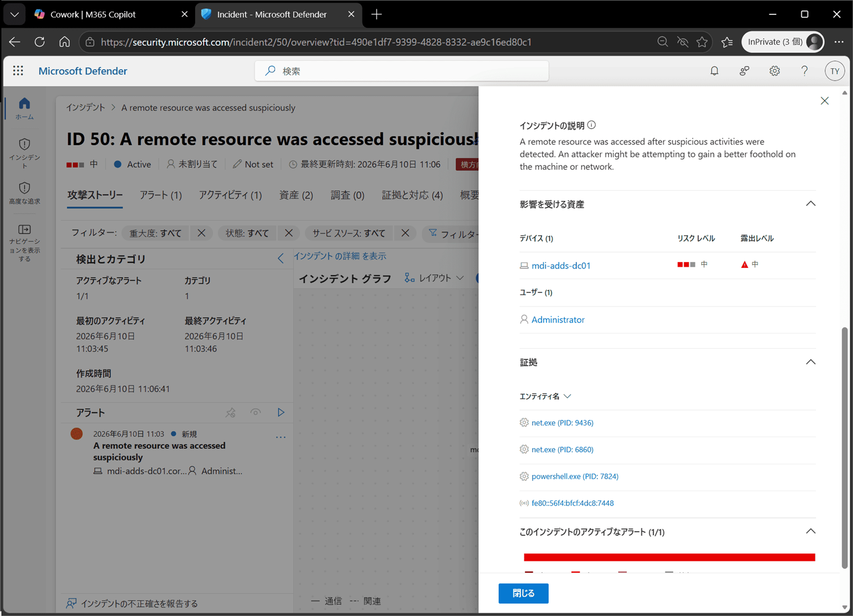Open device link mdi-adds-dc01
The image size is (853, 616).
[x=561, y=266]
